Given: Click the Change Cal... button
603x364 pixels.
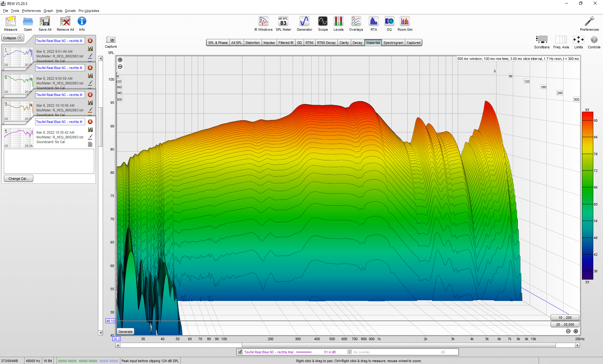Looking at the screenshot, I should (x=19, y=179).
